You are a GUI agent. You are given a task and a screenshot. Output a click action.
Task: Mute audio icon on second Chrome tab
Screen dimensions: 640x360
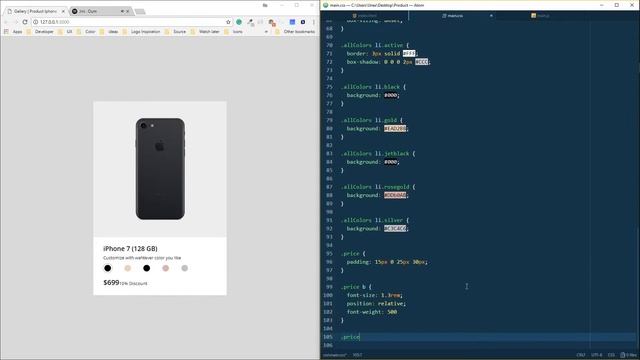(x=122, y=11)
